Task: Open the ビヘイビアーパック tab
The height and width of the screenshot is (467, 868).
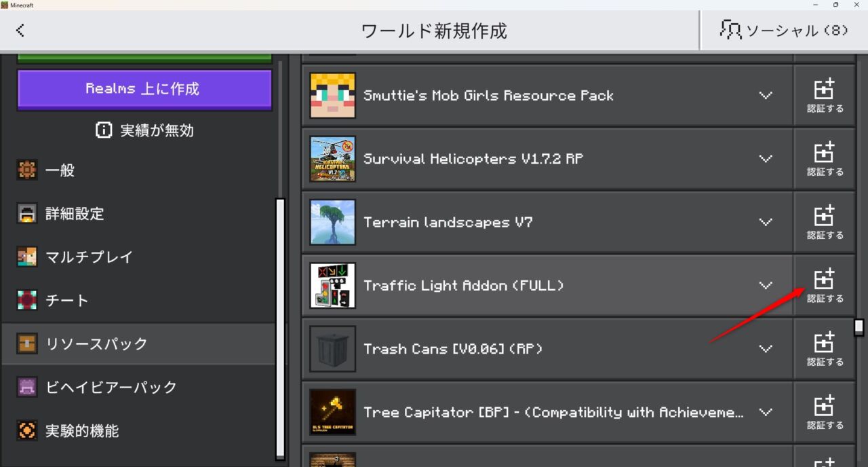Action: (x=138, y=388)
